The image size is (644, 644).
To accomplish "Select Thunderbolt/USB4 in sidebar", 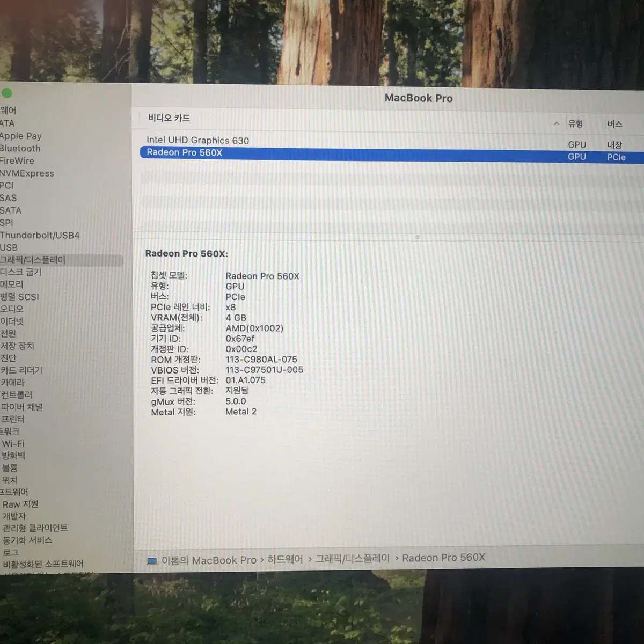I will [x=40, y=235].
